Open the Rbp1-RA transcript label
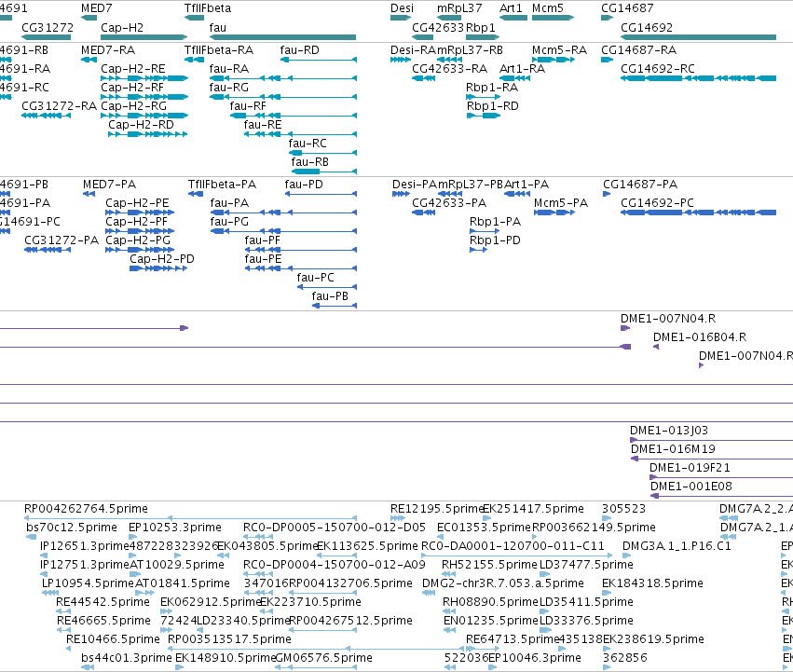The image size is (793, 672). pos(492,88)
